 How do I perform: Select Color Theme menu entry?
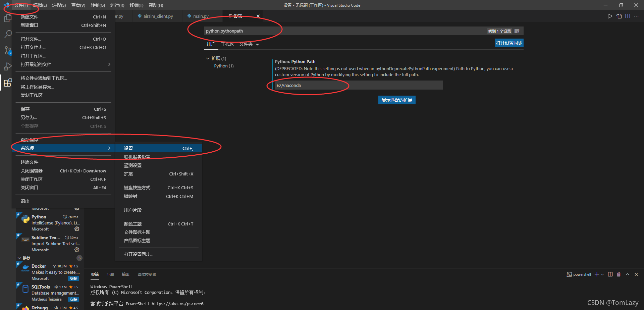pos(158,224)
